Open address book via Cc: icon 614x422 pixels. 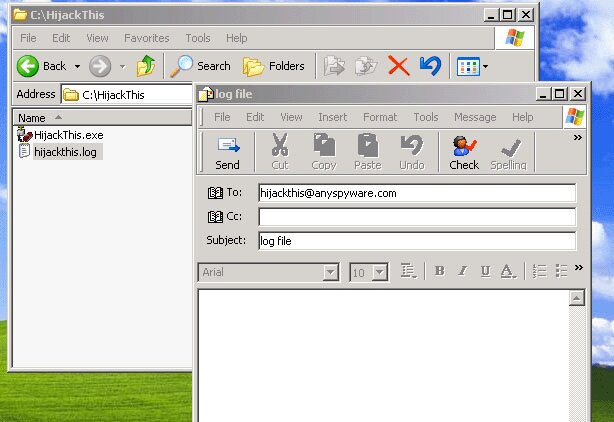pos(215,216)
